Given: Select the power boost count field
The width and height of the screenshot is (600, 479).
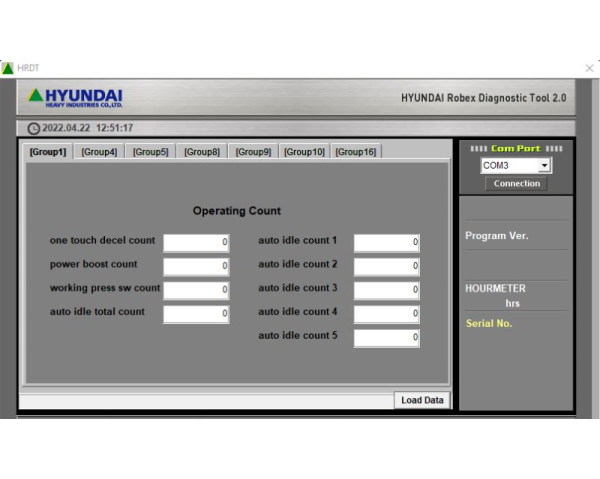Looking at the screenshot, I should point(196,266).
